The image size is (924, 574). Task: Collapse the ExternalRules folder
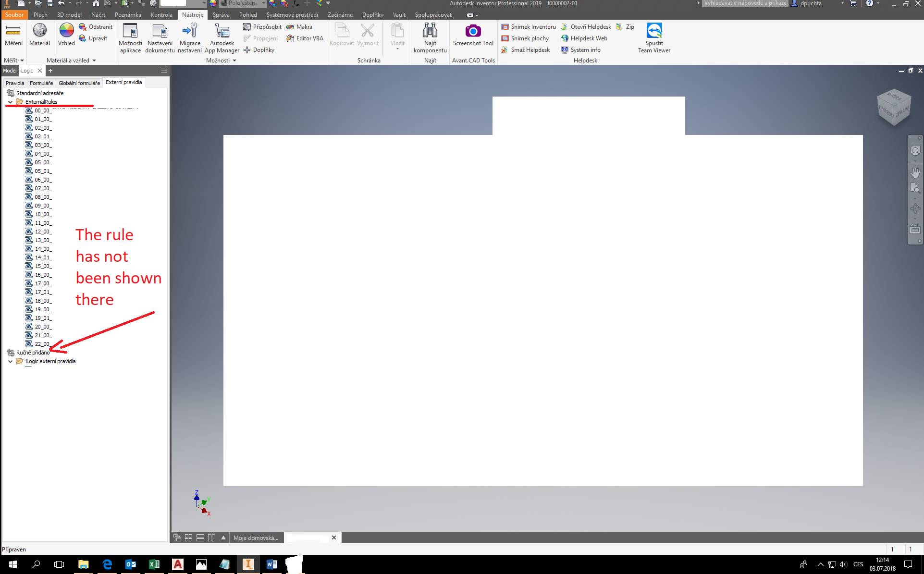pos(10,102)
